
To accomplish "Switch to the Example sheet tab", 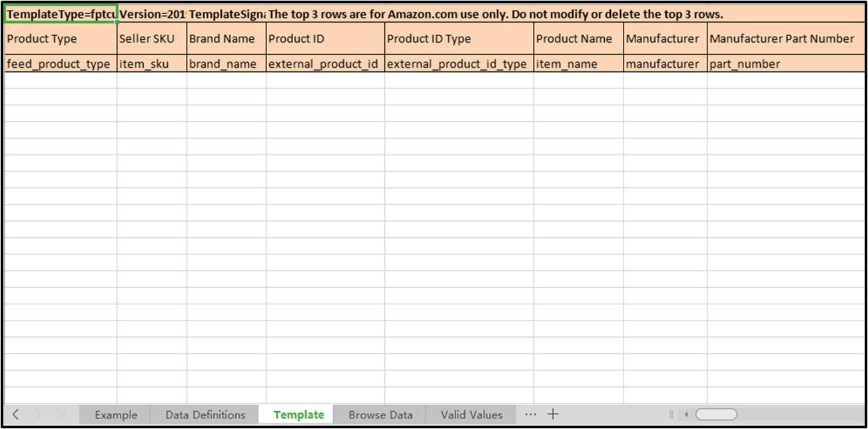I will 115,414.
